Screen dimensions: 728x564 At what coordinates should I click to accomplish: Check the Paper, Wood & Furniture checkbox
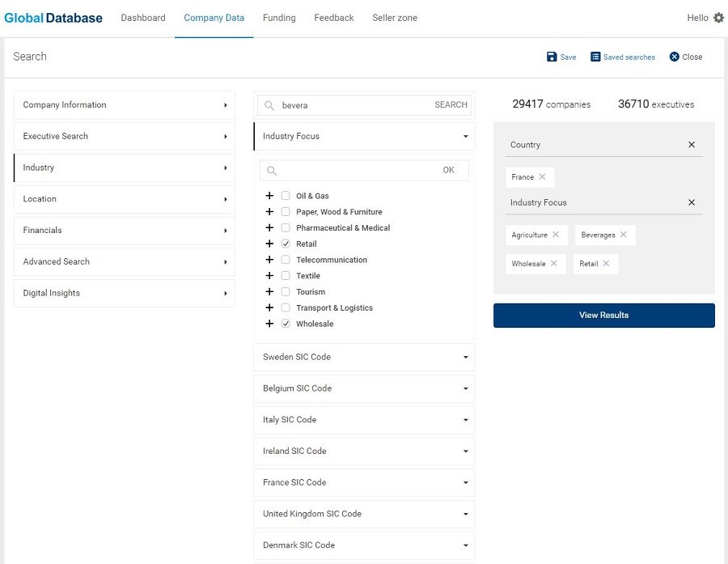click(x=286, y=212)
